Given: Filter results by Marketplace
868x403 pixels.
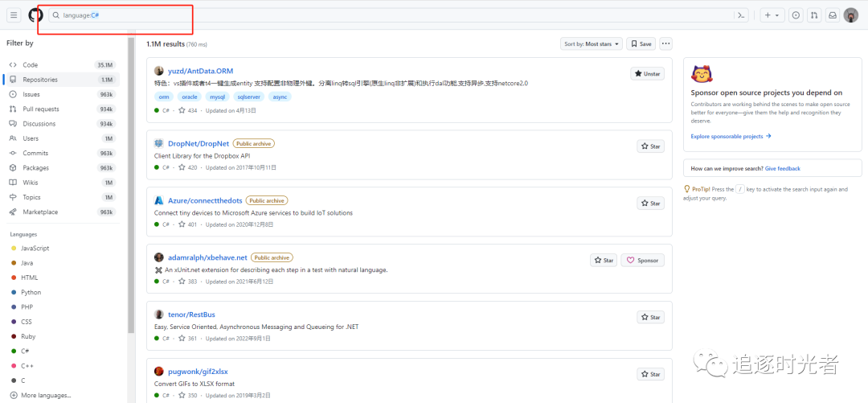Looking at the screenshot, I should [x=62, y=212].
